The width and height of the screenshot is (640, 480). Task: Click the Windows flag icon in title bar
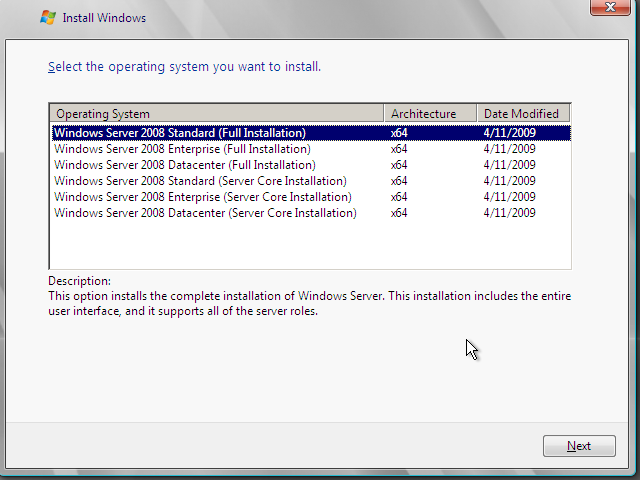(48, 18)
